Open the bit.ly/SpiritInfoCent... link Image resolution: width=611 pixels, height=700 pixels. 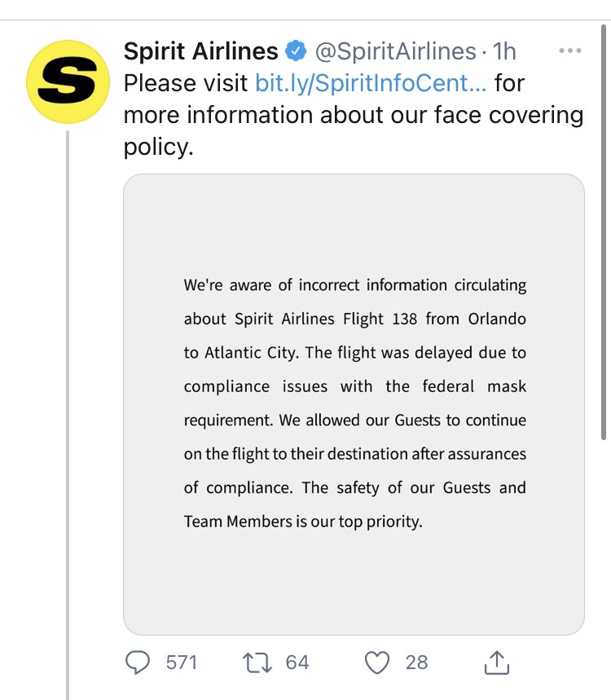tap(371, 83)
